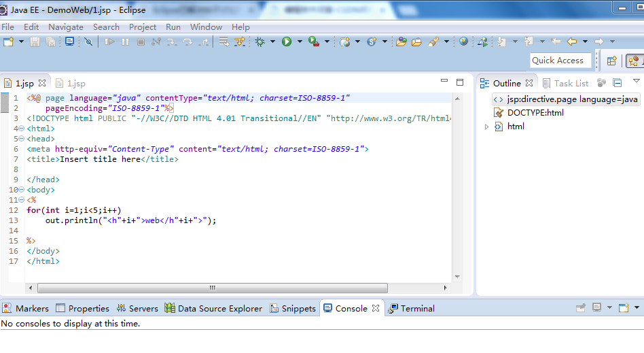Open the Run menu

pyautogui.click(x=173, y=27)
